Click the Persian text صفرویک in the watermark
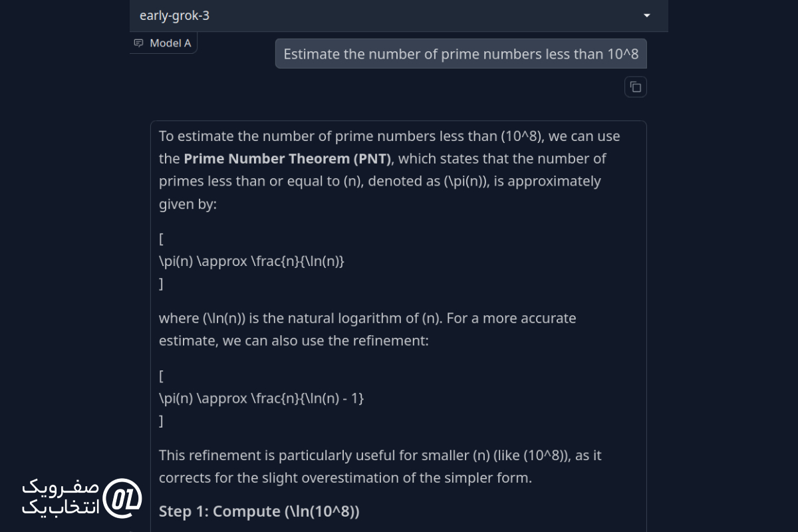 tap(61, 487)
